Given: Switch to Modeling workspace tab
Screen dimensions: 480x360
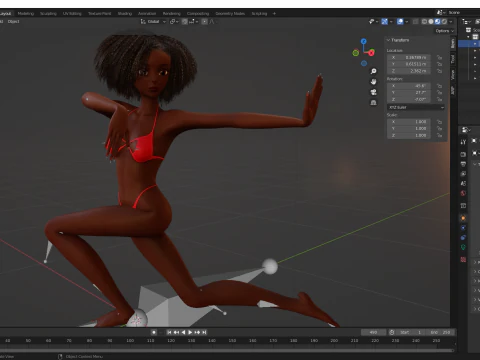Looking at the screenshot, I should coord(26,14).
